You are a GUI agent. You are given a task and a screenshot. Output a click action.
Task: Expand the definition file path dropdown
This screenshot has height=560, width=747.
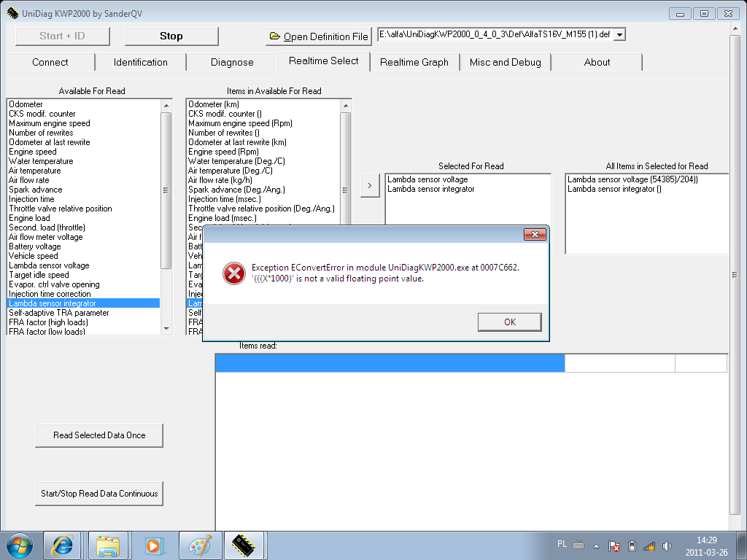[x=619, y=35]
